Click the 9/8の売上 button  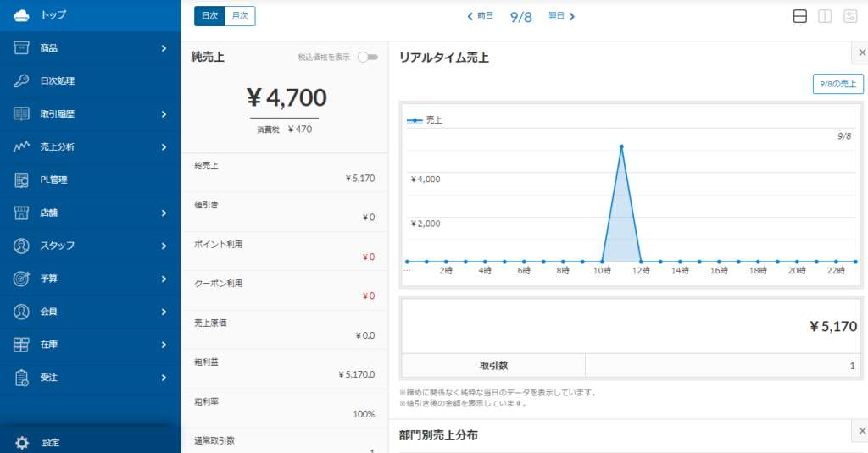pyautogui.click(x=837, y=84)
